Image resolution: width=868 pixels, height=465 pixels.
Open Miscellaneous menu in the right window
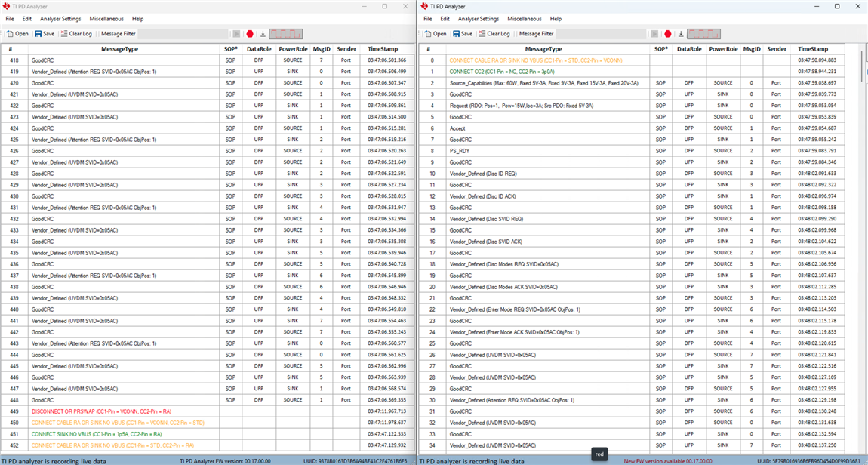[525, 19]
